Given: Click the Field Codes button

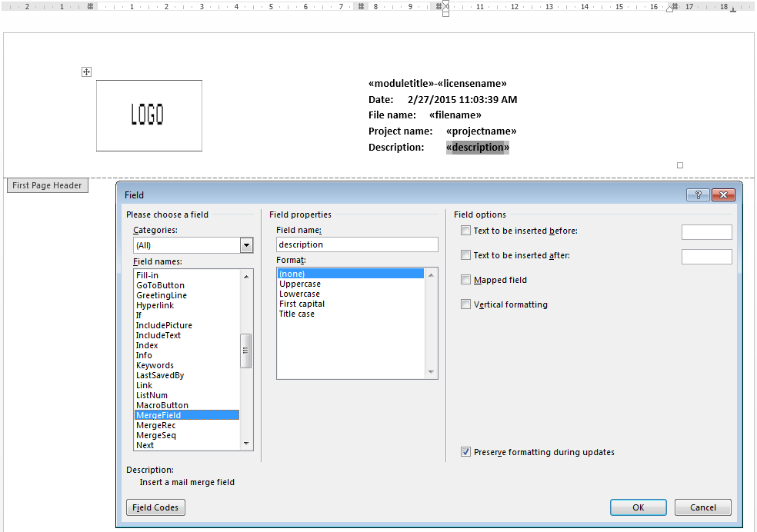Looking at the screenshot, I should coord(155,507).
